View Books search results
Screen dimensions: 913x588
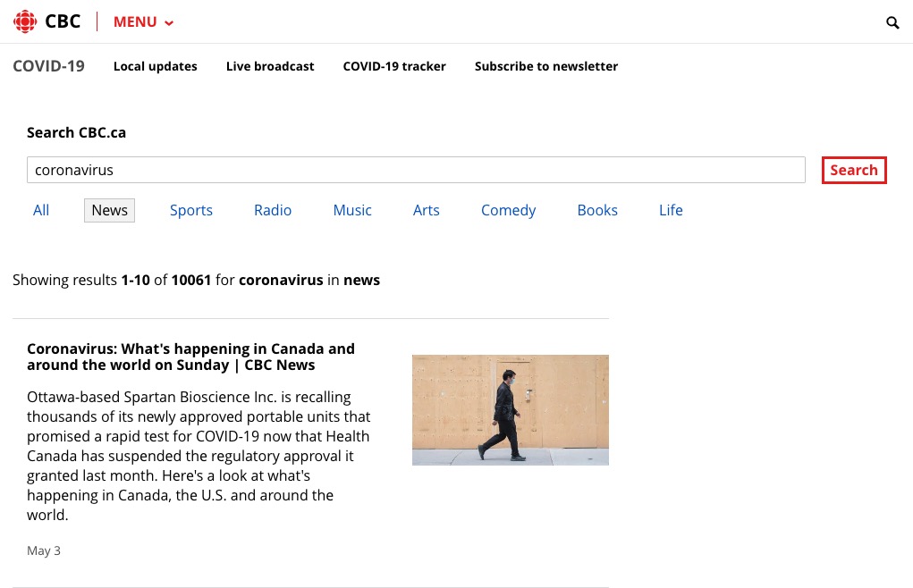(x=597, y=210)
